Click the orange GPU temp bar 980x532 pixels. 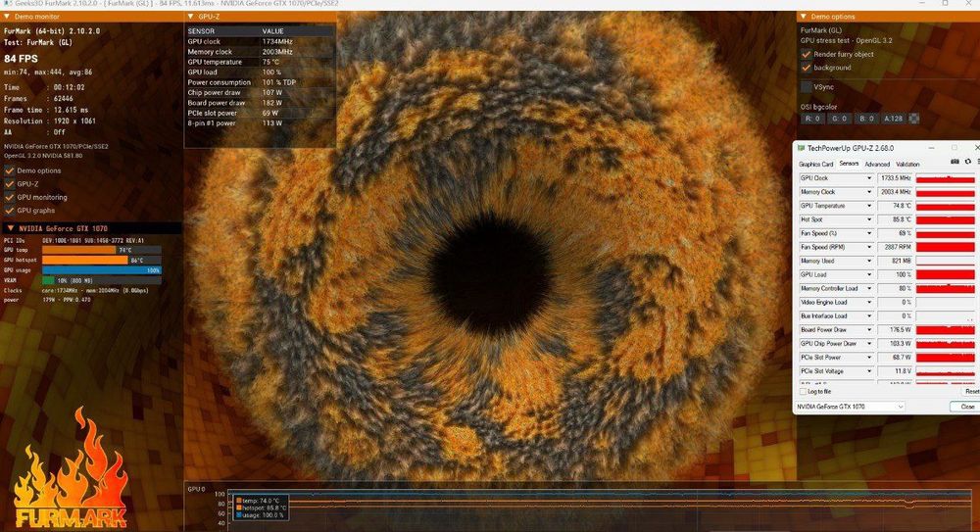click(78, 250)
